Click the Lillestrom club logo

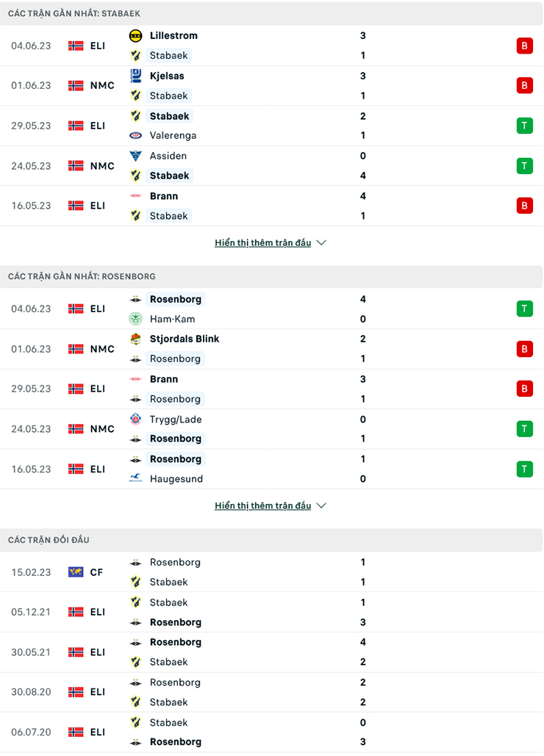click(x=136, y=35)
